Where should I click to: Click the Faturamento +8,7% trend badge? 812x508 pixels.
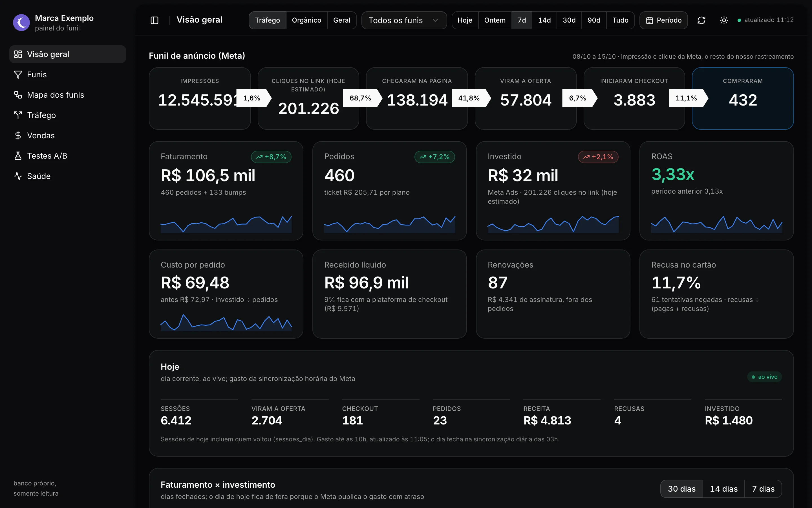coord(271,157)
